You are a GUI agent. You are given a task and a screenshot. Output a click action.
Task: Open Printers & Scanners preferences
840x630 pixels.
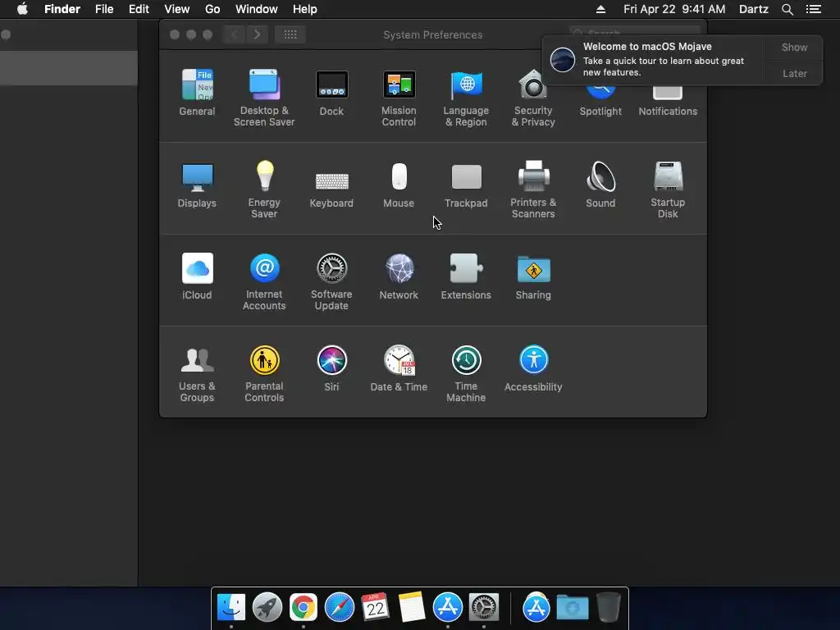click(x=533, y=189)
